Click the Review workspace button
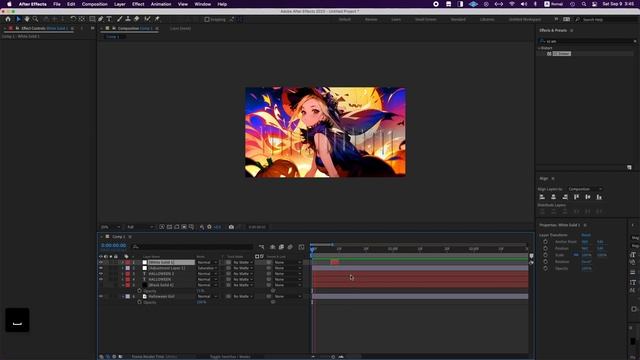 (371, 19)
